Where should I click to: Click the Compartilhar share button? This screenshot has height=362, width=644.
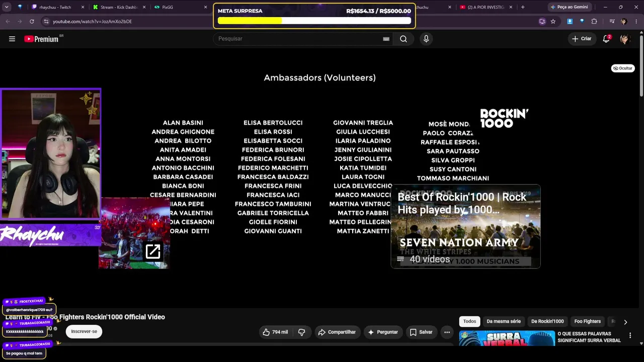pos(337,332)
